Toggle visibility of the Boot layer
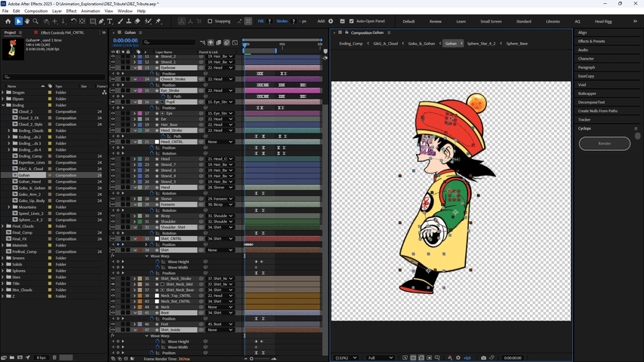The width and height of the screenshot is (644, 362). 113,313
